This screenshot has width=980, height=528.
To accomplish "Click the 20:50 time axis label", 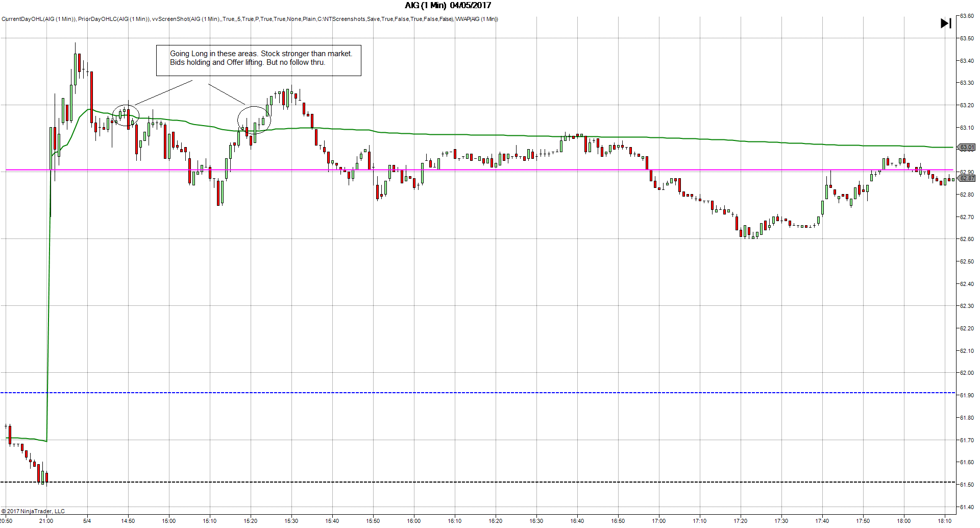I will pos(6,521).
